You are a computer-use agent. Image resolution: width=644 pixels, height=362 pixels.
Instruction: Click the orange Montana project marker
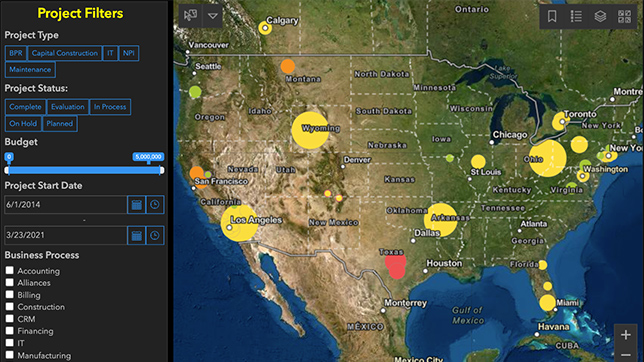tap(288, 66)
